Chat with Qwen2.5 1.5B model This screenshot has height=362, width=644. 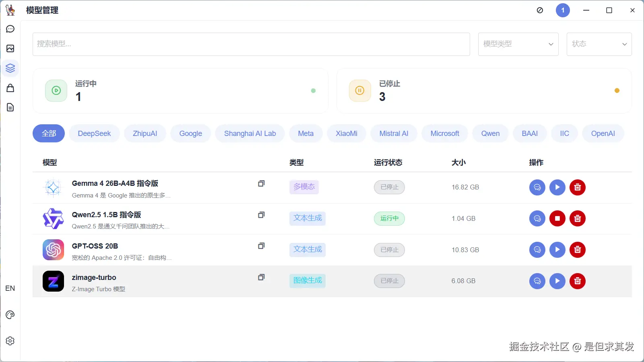(537, 218)
